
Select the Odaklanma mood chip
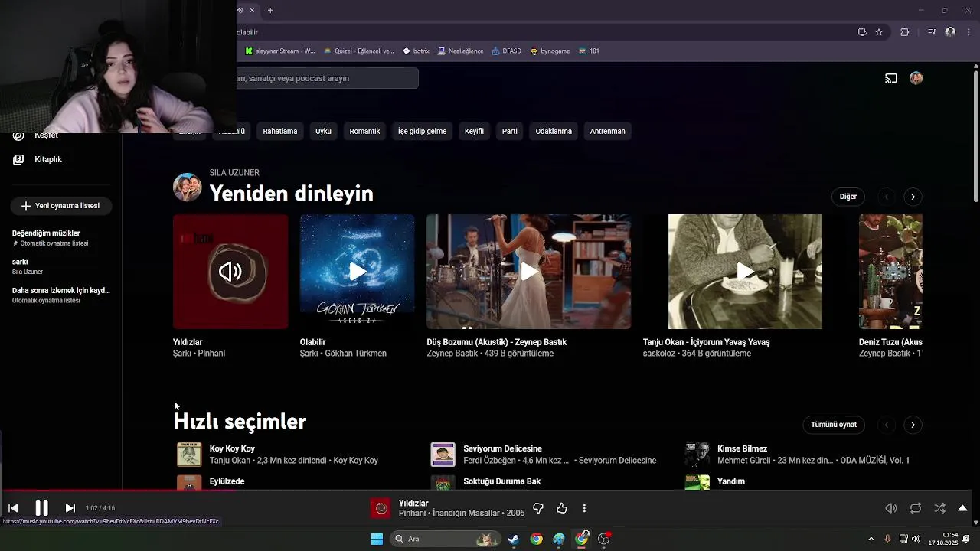tap(554, 131)
